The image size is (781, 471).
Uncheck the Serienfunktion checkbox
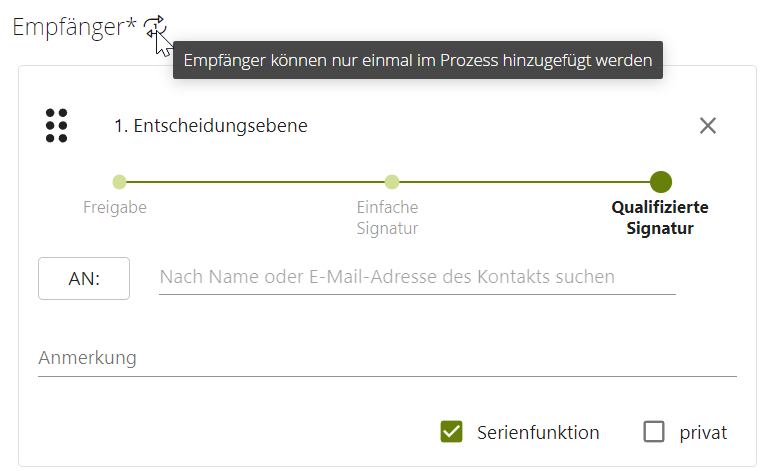(451, 432)
